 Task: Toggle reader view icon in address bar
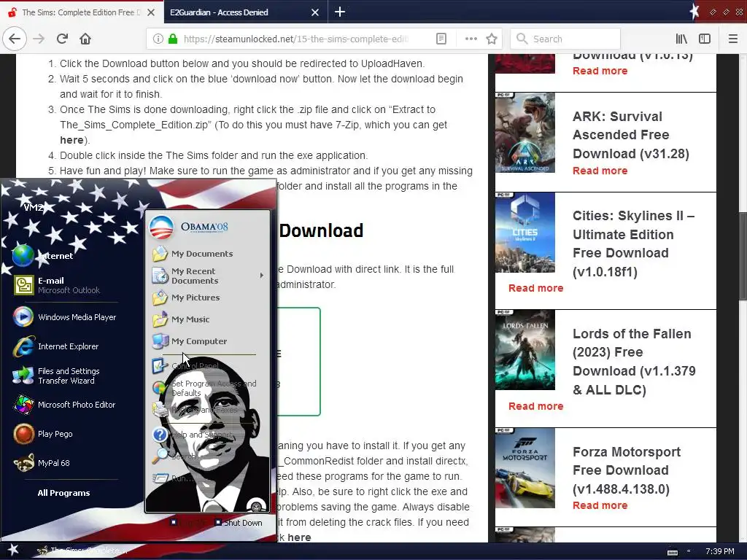441,39
